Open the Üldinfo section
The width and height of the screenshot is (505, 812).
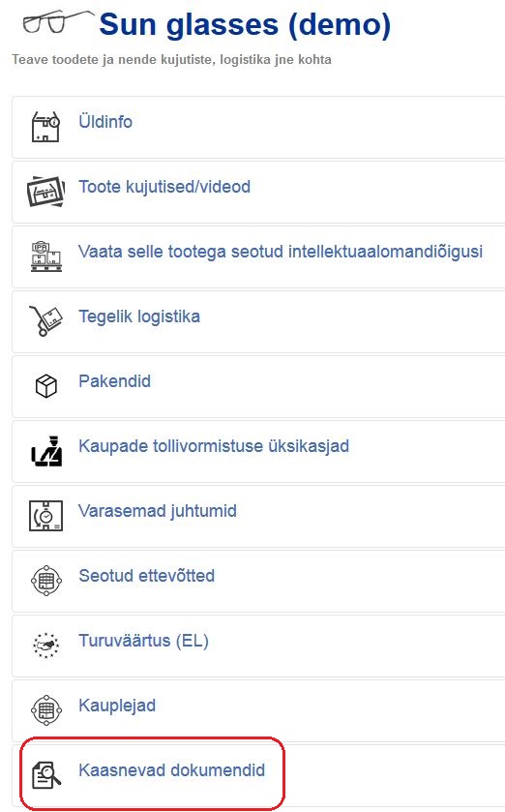pyautogui.click(x=105, y=122)
